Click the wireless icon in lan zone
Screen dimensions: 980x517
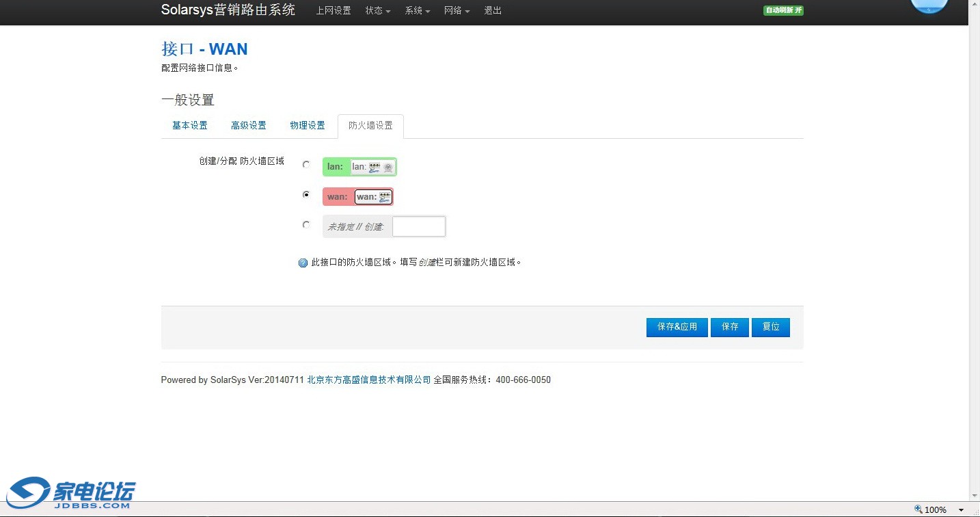387,167
